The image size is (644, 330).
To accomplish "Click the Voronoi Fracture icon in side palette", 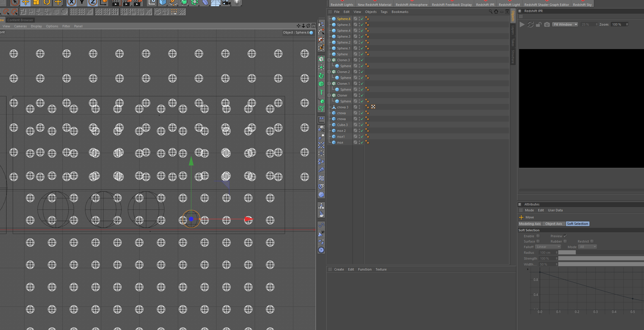I will (x=321, y=84).
